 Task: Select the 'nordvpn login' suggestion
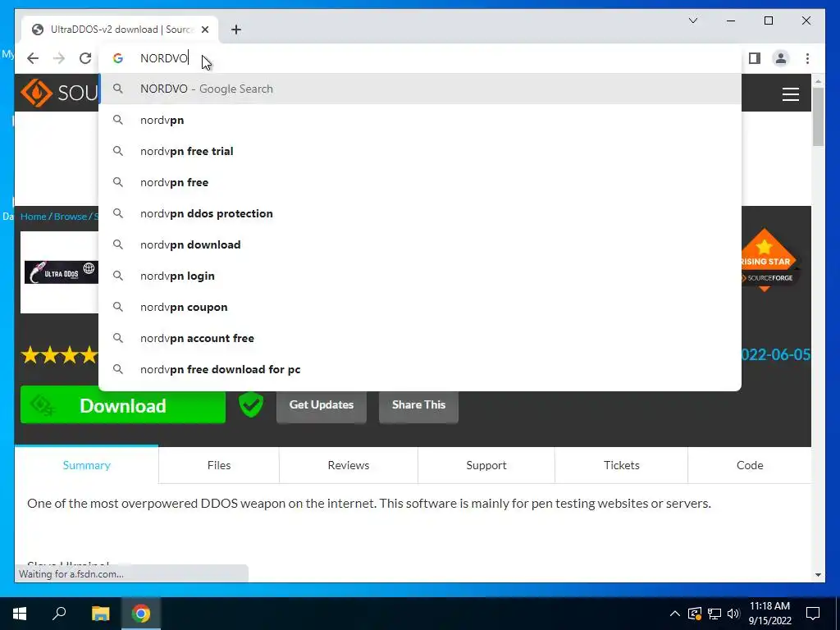420,276
